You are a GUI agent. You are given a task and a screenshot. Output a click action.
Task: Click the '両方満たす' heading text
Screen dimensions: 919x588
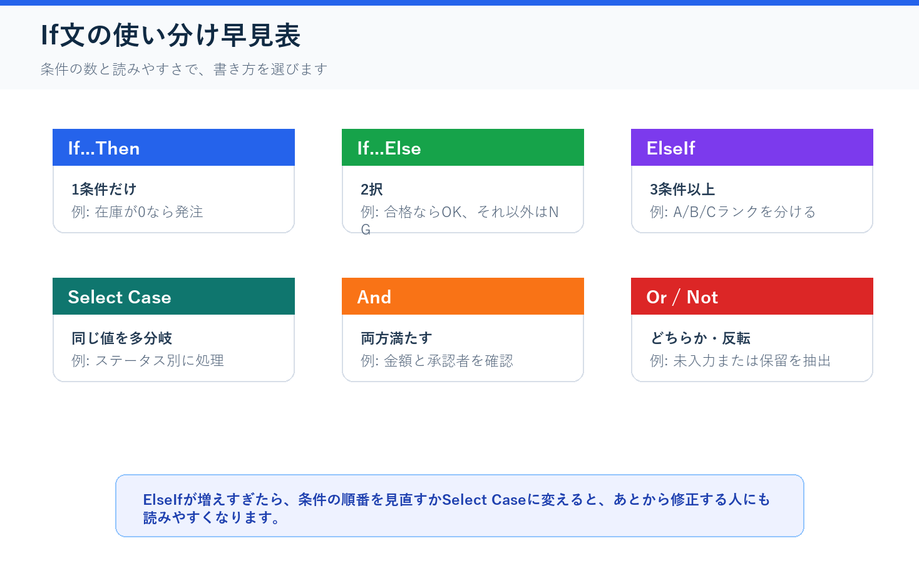pyautogui.click(x=396, y=338)
